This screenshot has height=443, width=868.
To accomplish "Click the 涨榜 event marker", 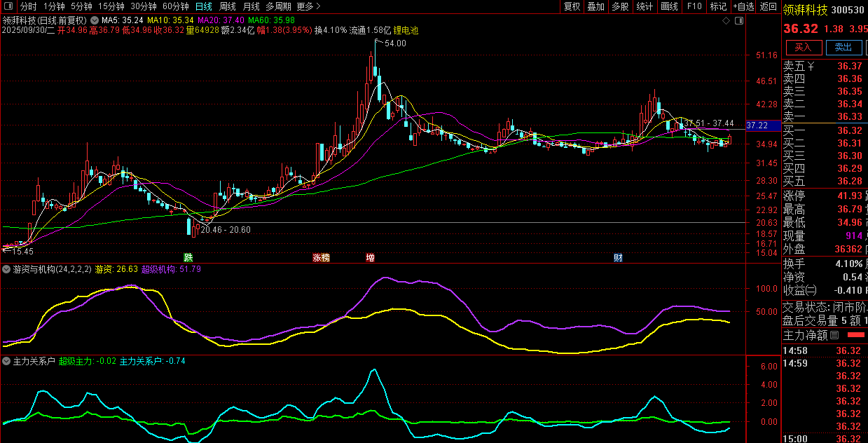I will pos(321,257).
